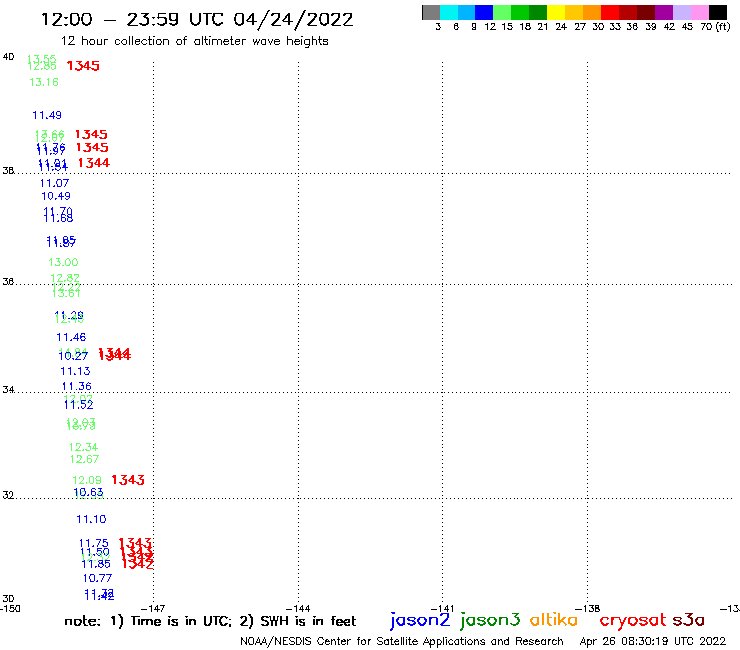Image resolution: width=740 pixels, height=650 pixels.
Task: Pick the cyan swatch in the color scale
Action: click(x=449, y=12)
